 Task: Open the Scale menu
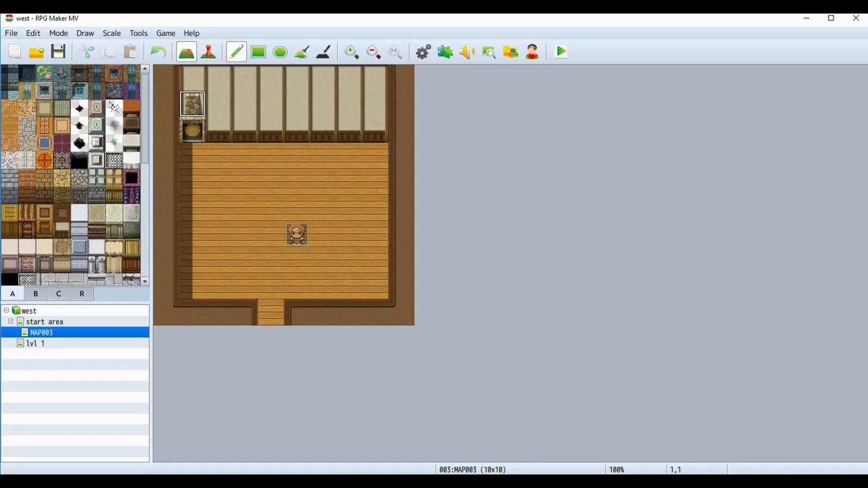tap(112, 33)
